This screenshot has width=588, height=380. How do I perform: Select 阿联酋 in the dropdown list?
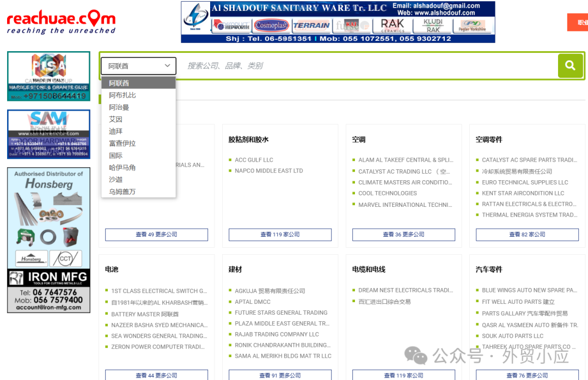point(138,83)
